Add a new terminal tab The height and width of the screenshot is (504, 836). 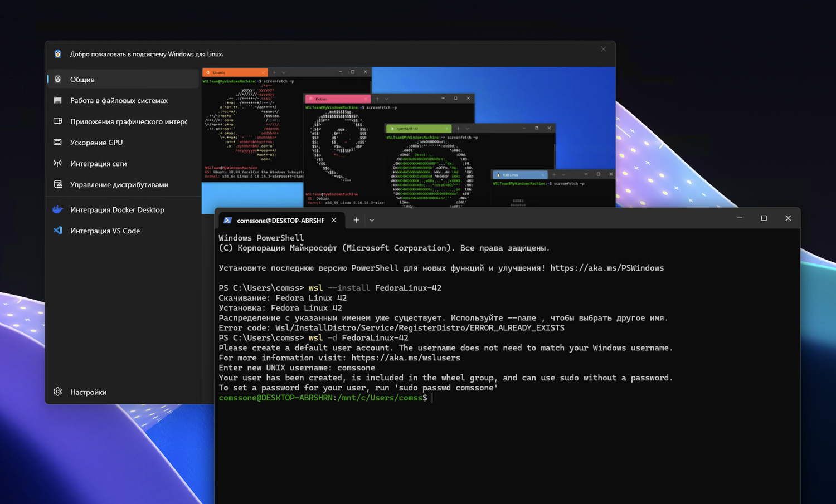click(x=356, y=220)
